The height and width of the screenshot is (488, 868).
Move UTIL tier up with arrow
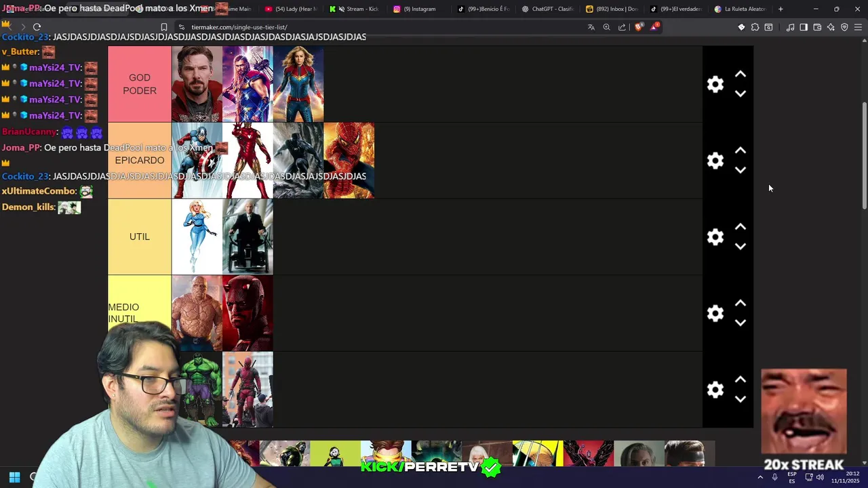(741, 227)
